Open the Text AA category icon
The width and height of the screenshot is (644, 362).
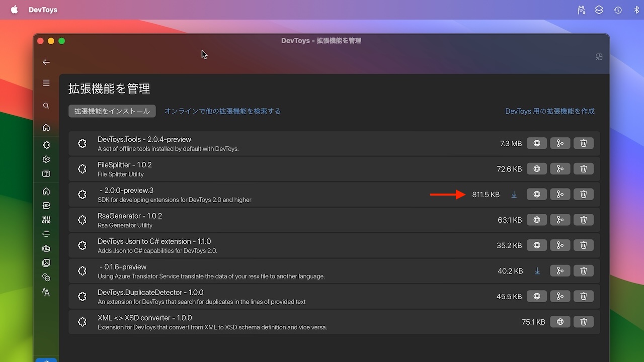click(46, 292)
